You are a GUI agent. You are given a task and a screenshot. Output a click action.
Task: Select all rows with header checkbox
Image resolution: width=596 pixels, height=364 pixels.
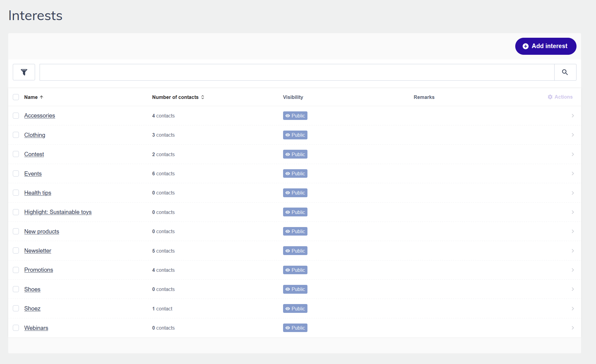[x=16, y=97]
